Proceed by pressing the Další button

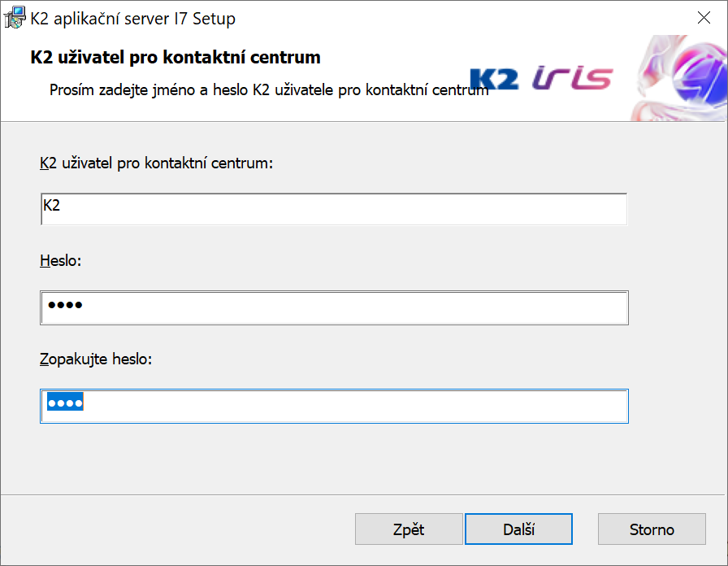click(518, 529)
